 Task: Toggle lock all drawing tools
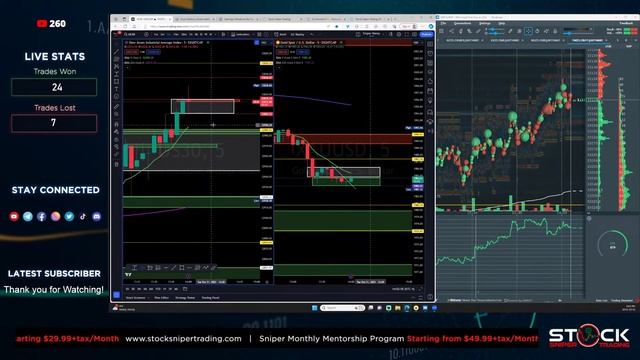[116, 140]
